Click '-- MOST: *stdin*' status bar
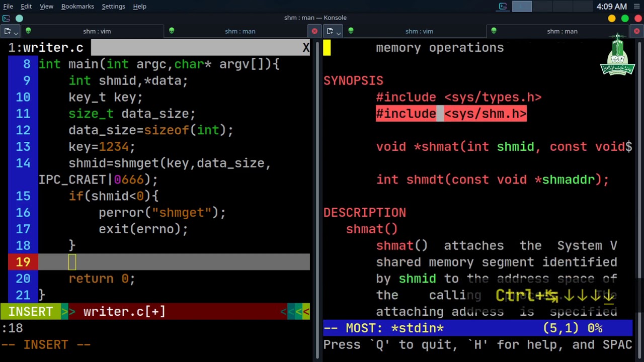The height and width of the screenshot is (362, 644). (477, 328)
